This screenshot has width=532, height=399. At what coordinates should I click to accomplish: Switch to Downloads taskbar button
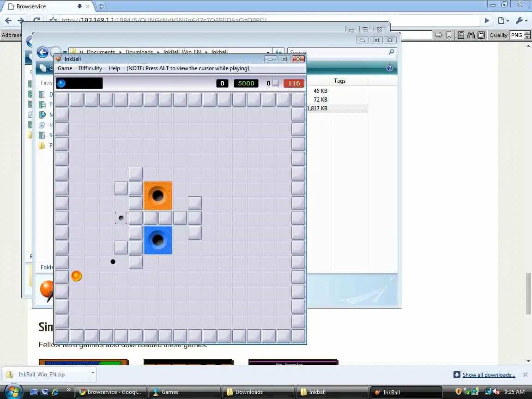pyautogui.click(x=259, y=392)
